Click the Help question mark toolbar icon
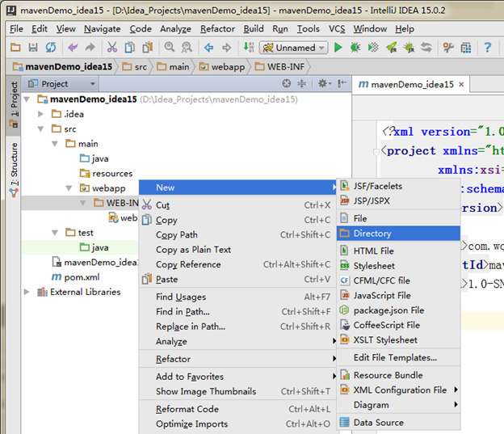 (488, 48)
